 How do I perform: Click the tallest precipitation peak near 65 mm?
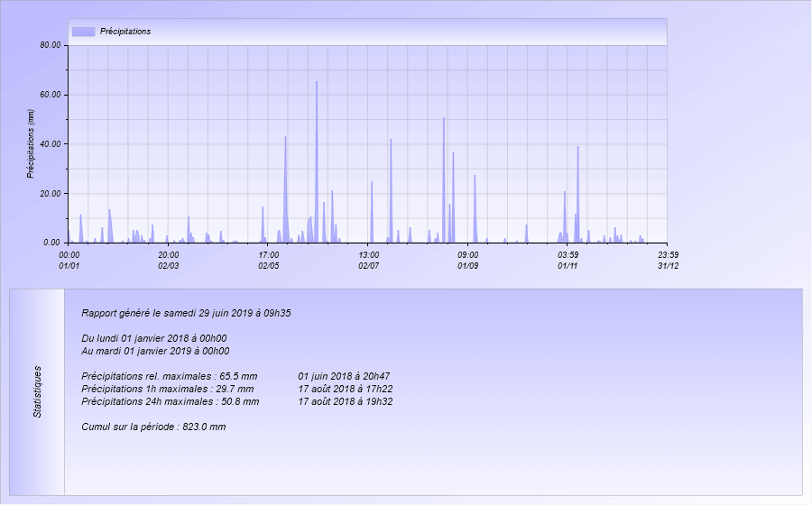(317, 84)
